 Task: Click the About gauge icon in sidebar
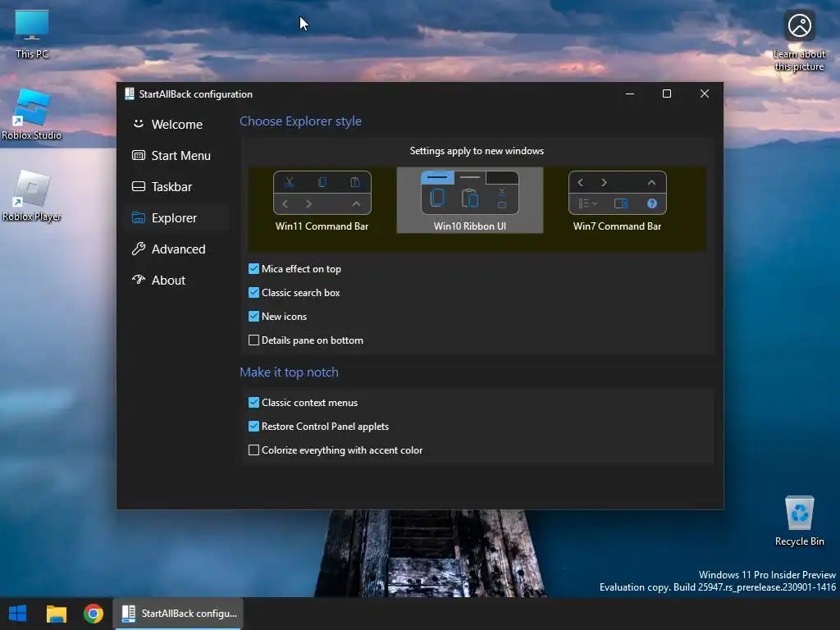(138, 279)
